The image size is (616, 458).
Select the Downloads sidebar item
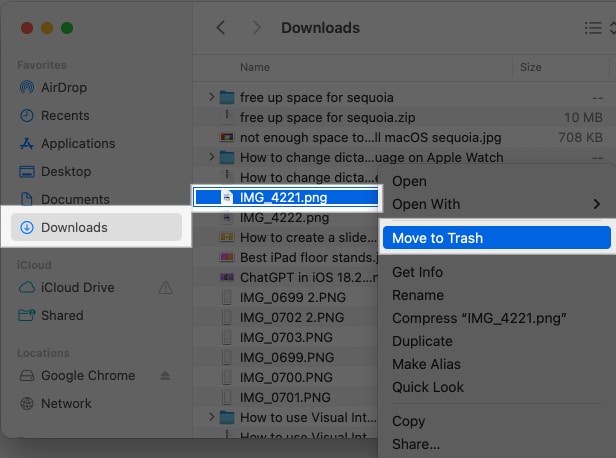96,227
